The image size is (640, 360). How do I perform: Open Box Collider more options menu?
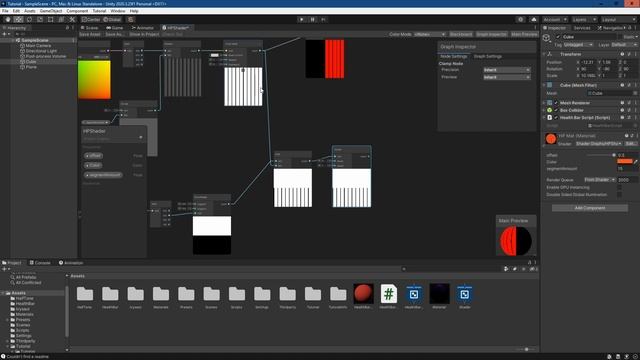[636, 110]
